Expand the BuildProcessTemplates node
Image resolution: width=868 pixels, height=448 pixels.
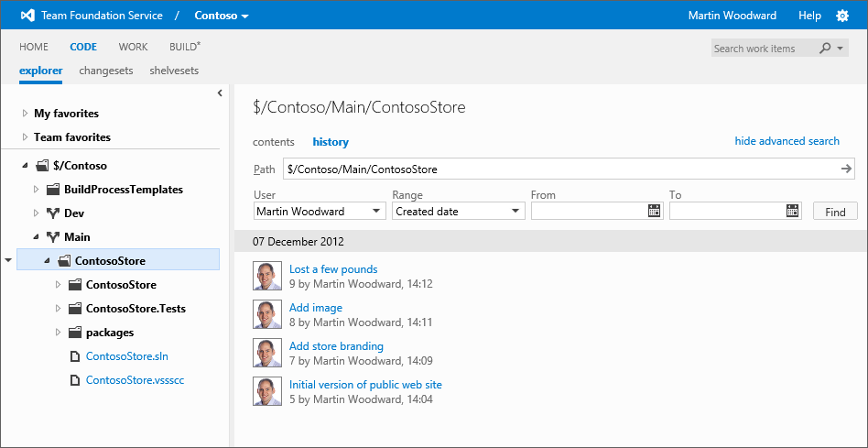[x=36, y=190]
